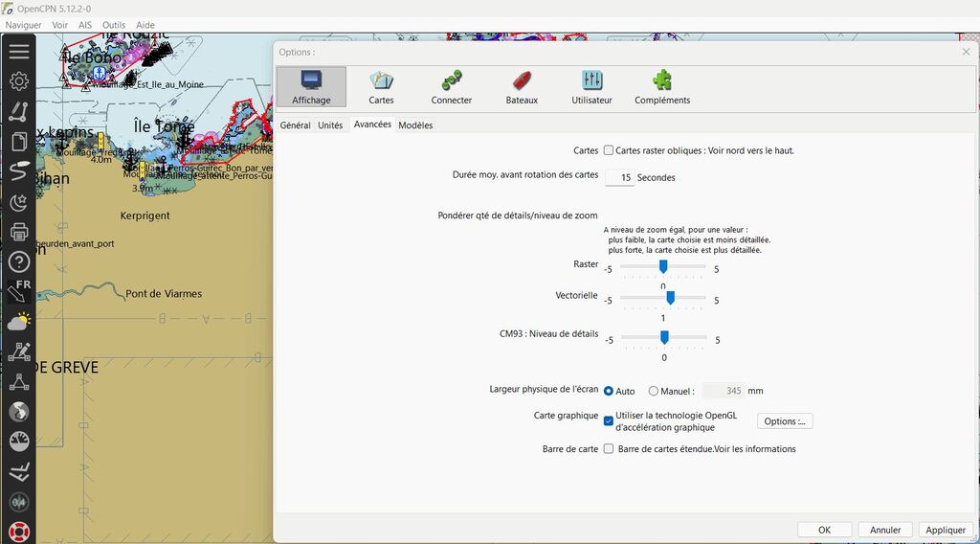Select the Manuel screen width option
Screen dimensions: 980x544
point(654,391)
